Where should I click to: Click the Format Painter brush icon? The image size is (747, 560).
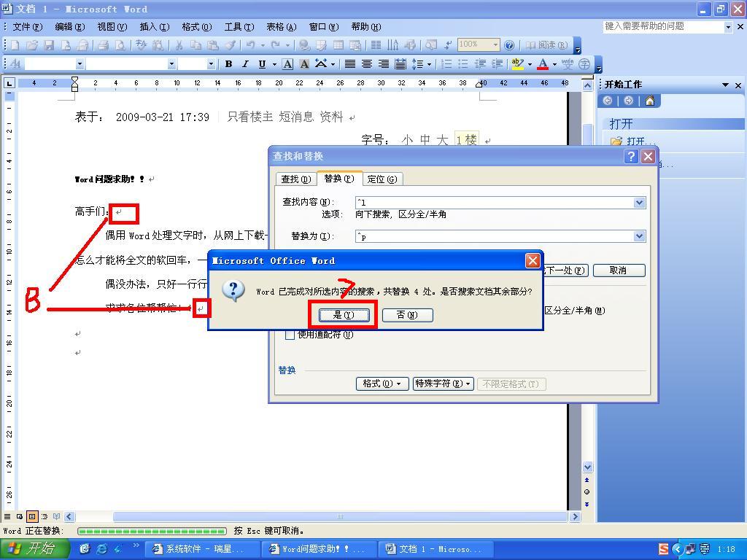230,45
